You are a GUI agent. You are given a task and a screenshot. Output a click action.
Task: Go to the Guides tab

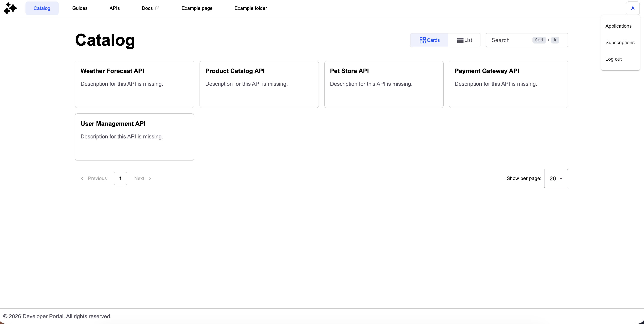pos(80,8)
